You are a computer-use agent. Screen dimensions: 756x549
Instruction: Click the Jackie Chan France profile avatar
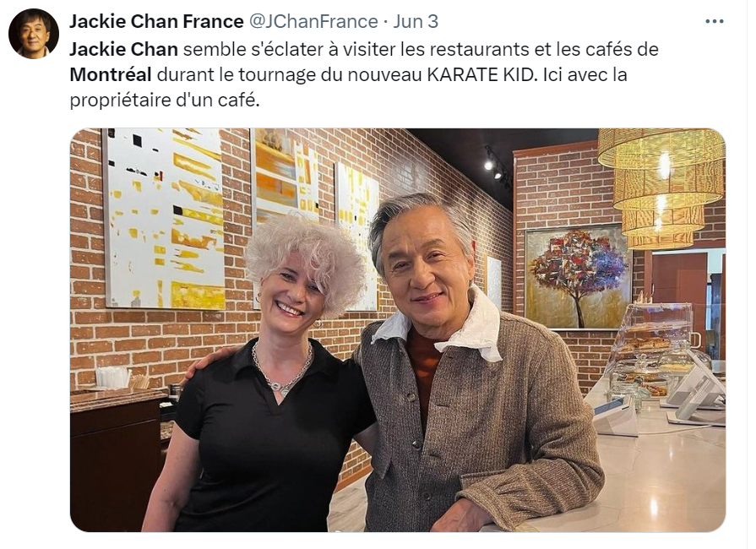(x=34, y=34)
